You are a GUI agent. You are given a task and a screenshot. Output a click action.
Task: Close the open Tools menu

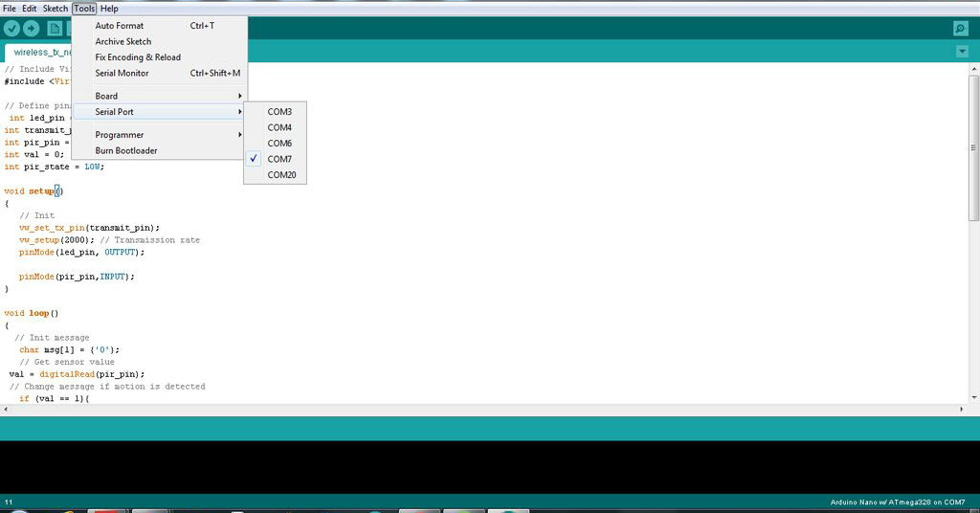(84, 9)
